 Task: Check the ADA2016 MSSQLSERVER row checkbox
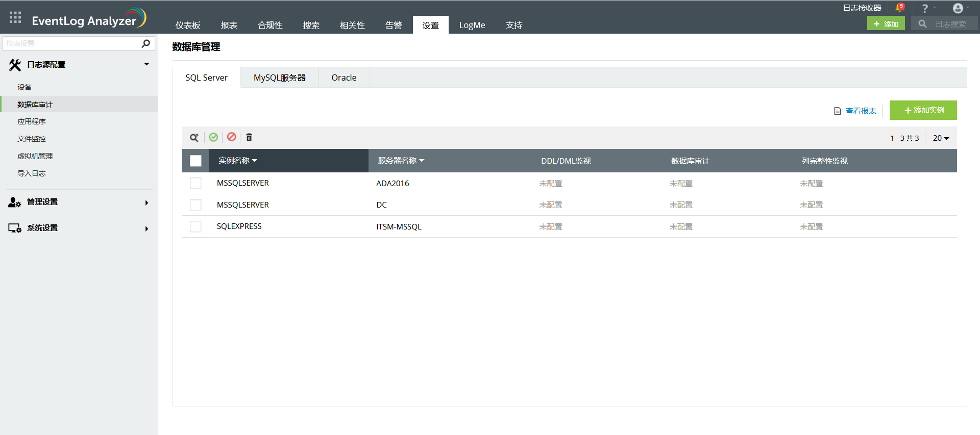point(195,183)
